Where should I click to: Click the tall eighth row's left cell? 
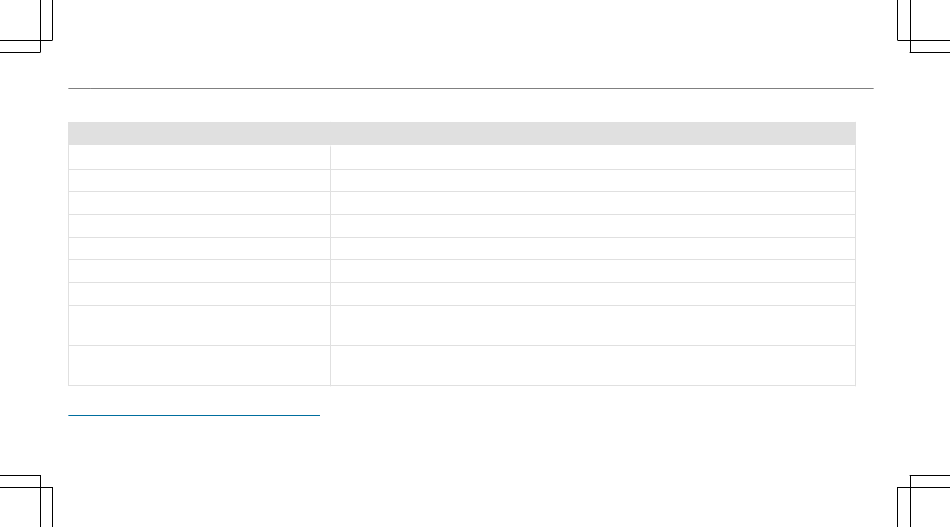coord(199,325)
